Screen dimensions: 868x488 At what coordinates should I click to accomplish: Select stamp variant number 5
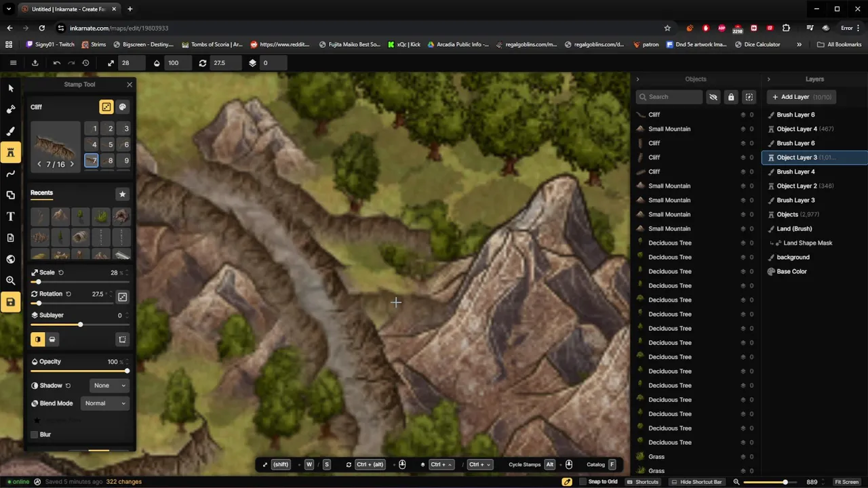tap(111, 144)
